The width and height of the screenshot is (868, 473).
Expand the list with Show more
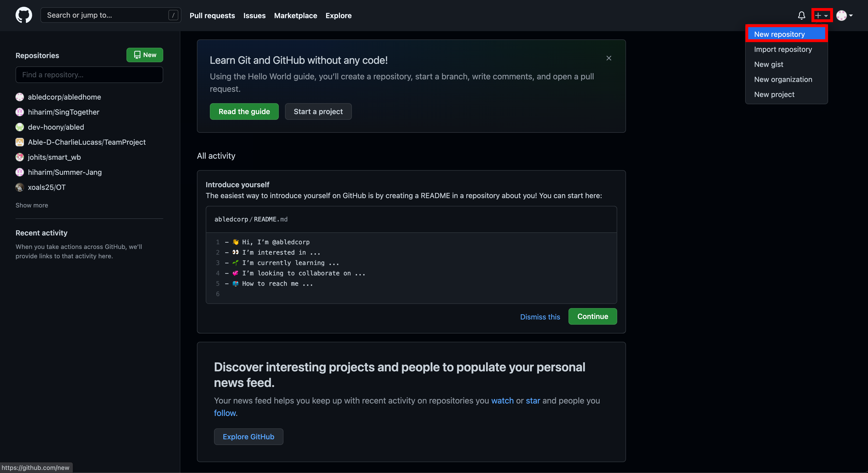[x=32, y=205]
